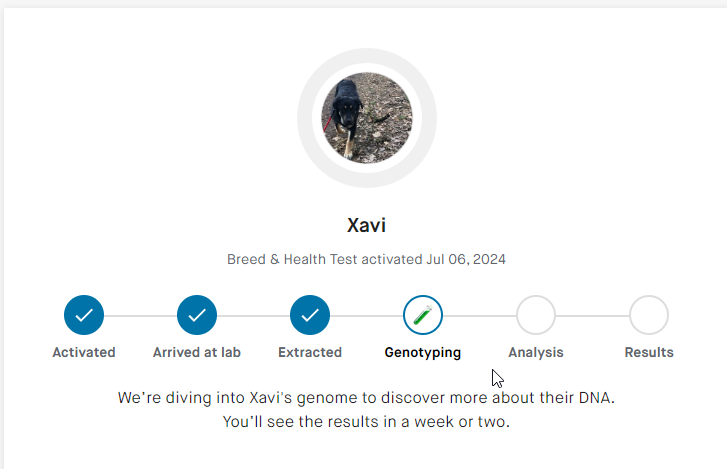Click progress line between Analysis and Results
727x469 pixels.
592,316
